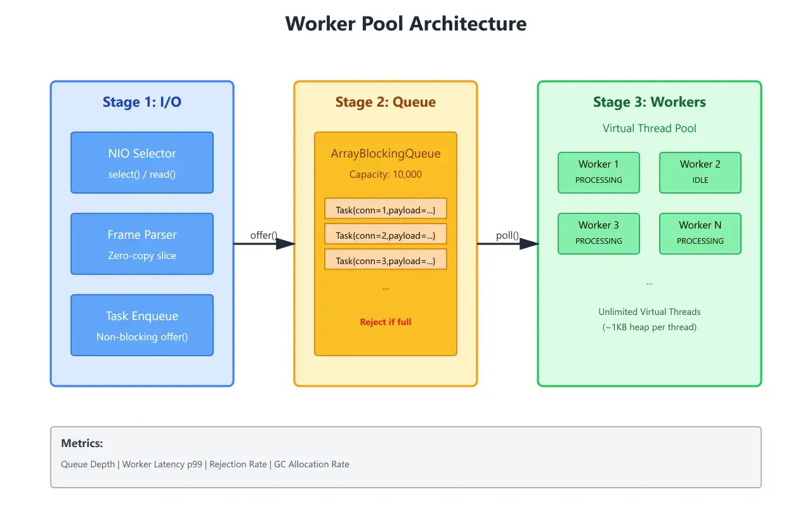This screenshot has height=508, width=812.
Task: Click the Metrics: heading
Action: 82,443
